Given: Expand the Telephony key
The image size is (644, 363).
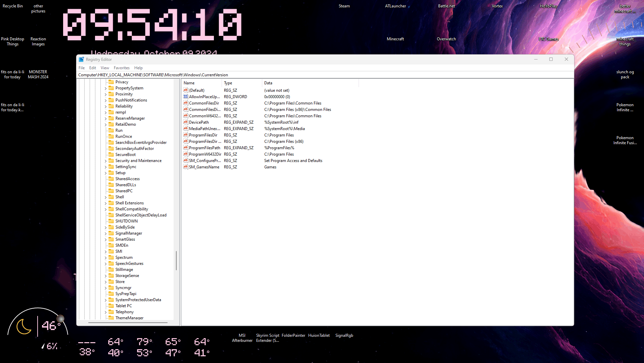Looking at the screenshot, I should click(x=105, y=312).
